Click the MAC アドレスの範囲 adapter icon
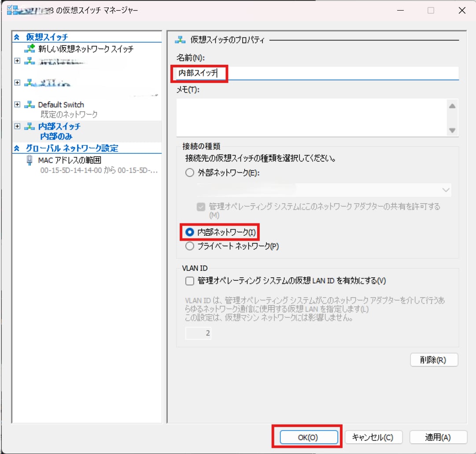 pyautogui.click(x=30, y=160)
